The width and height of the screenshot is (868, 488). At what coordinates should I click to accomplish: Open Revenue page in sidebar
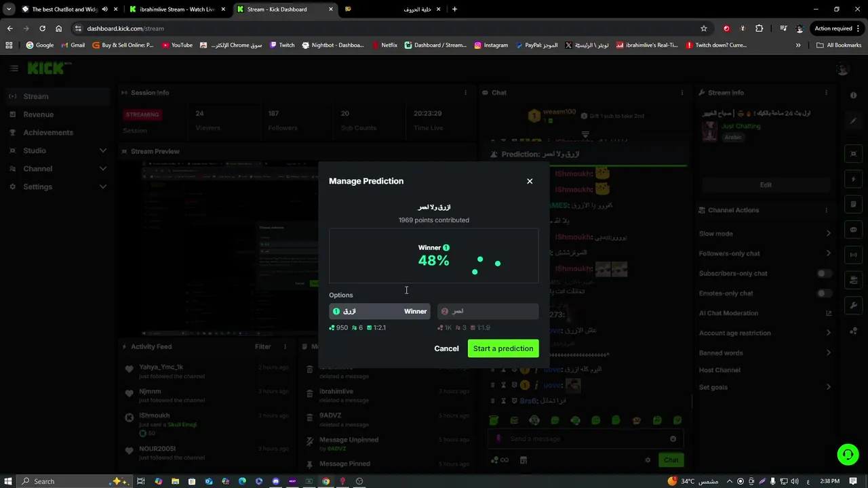57,115
